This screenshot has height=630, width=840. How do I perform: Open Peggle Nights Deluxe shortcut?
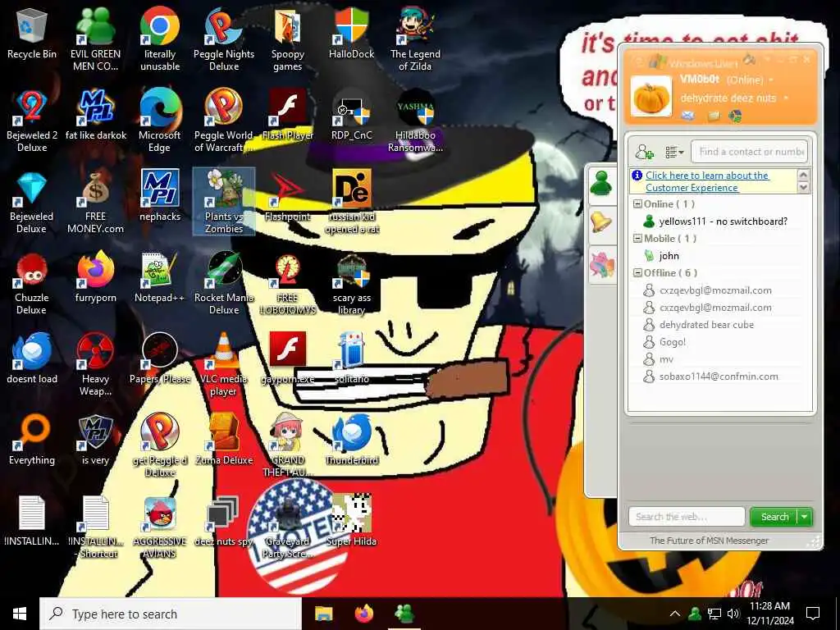tap(224, 38)
